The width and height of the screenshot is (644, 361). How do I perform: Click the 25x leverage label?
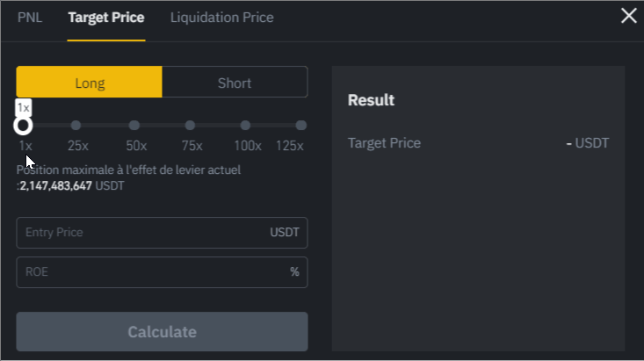tap(77, 146)
